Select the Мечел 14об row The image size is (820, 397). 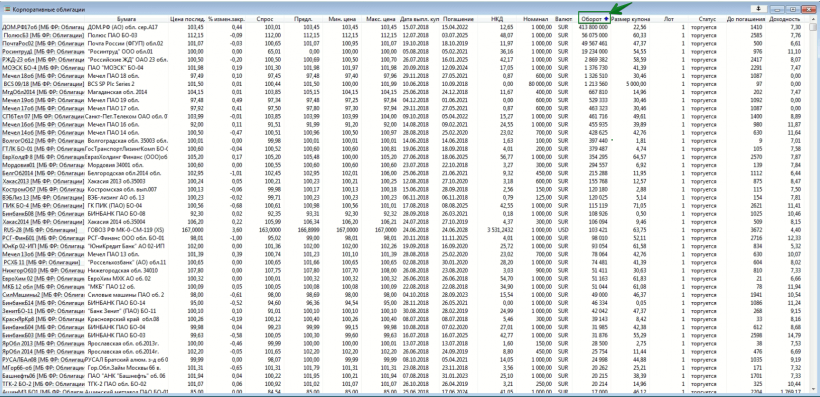tap(405, 132)
